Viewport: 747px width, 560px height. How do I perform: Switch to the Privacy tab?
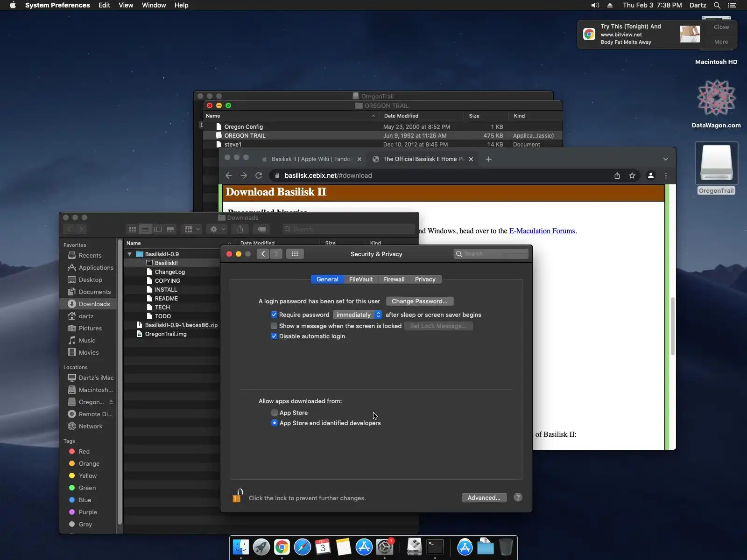coord(425,280)
